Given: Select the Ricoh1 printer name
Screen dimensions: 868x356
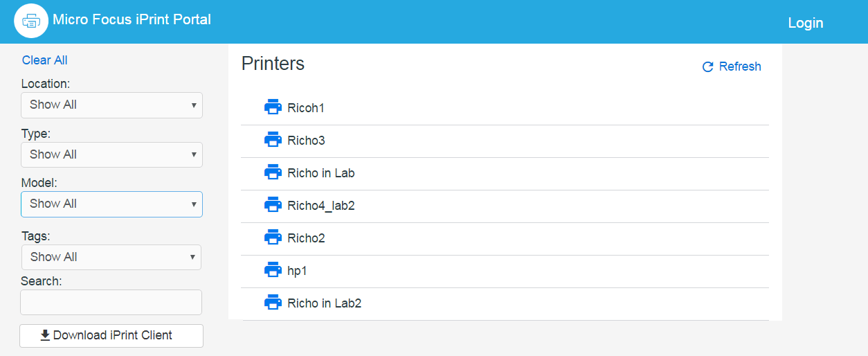Looking at the screenshot, I should 306,108.
